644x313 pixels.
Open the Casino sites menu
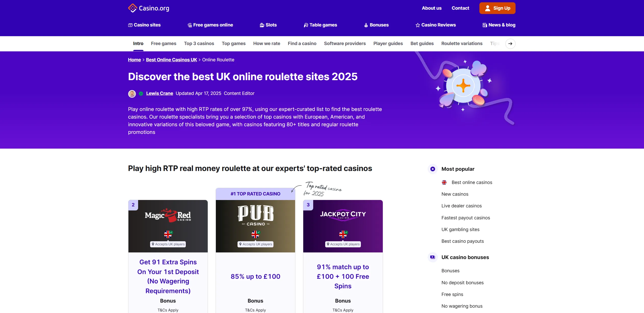coord(144,25)
